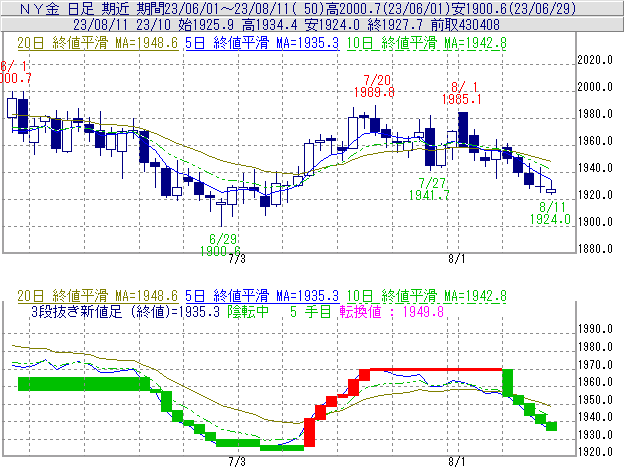Click the long green bar at 1960 level
This screenshot has height=475, width=624.
(84, 384)
